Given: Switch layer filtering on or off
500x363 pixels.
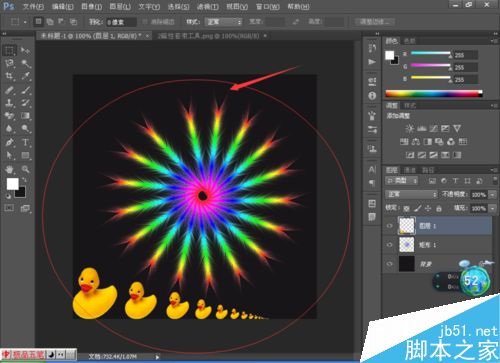Looking at the screenshot, I should [x=495, y=180].
